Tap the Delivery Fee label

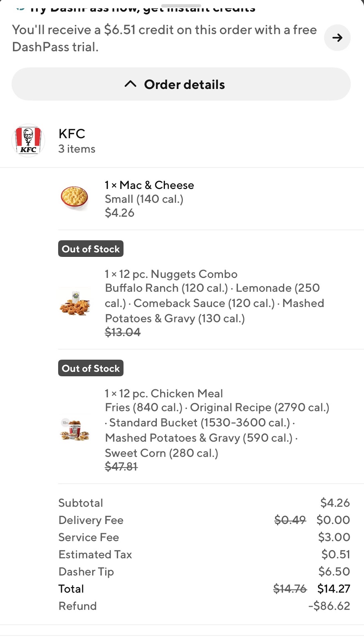tap(91, 520)
